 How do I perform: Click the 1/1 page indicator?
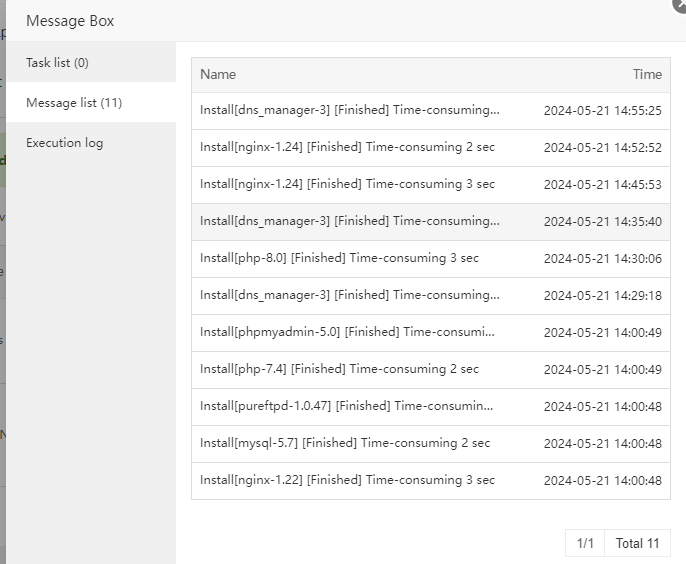click(x=585, y=543)
